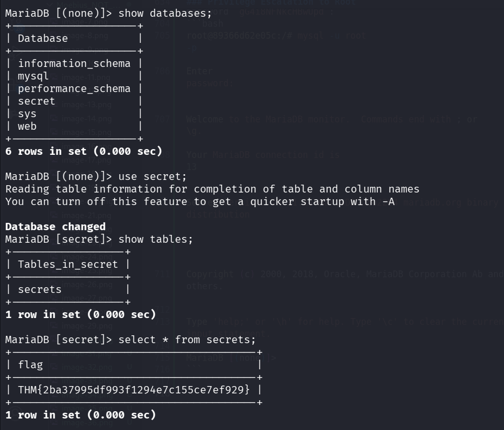504x430 pixels.
Task: Click 'secret' in the database list
Action: (x=37, y=101)
